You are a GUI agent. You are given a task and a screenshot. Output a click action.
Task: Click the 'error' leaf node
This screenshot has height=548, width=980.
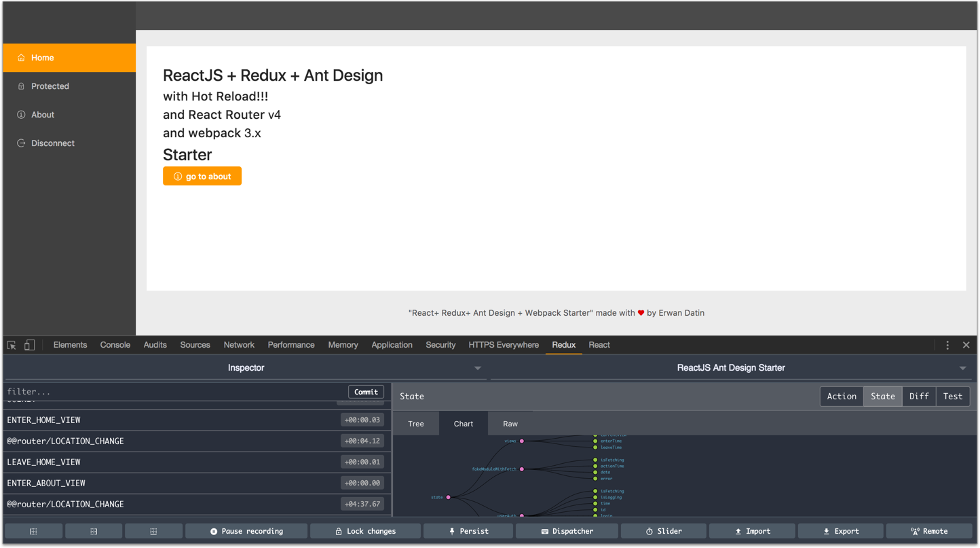(595, 479)
